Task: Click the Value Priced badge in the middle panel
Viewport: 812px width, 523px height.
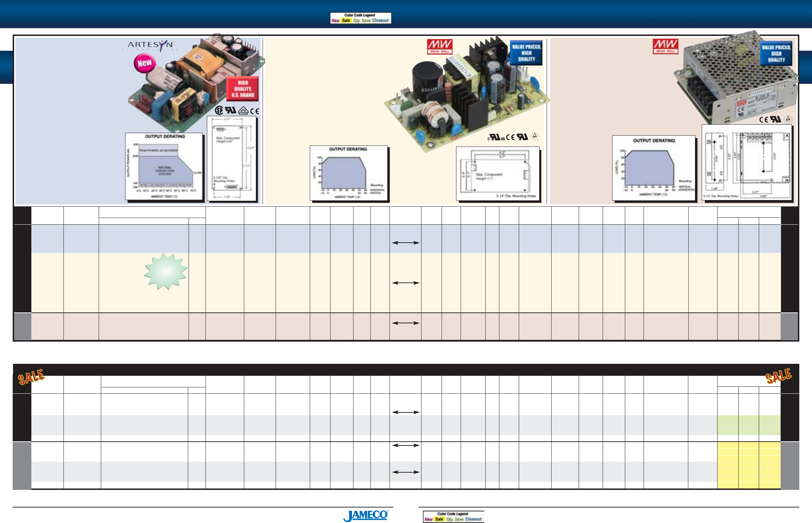Action: click(526, 53)
